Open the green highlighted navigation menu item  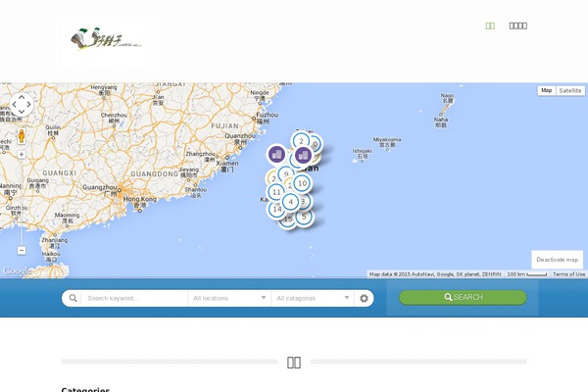tap(490, 25)
